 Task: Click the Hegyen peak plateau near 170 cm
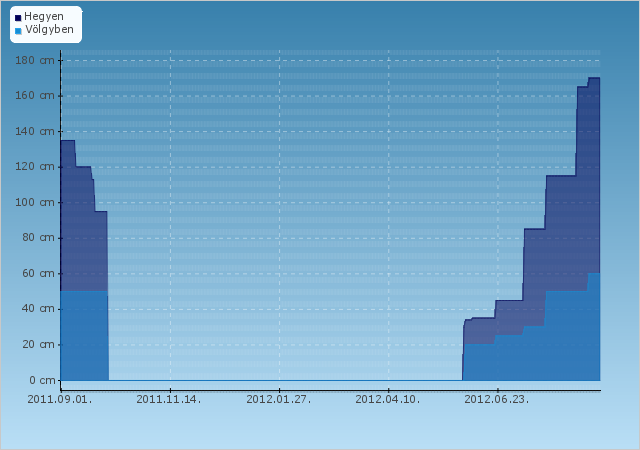[x=594, y=78]
